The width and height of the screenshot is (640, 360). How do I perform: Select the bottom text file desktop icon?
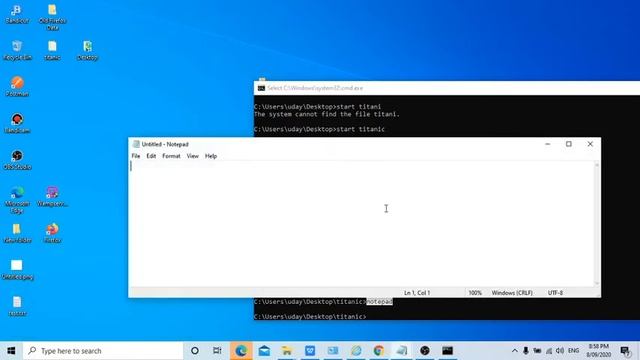[x=17, y=306]
